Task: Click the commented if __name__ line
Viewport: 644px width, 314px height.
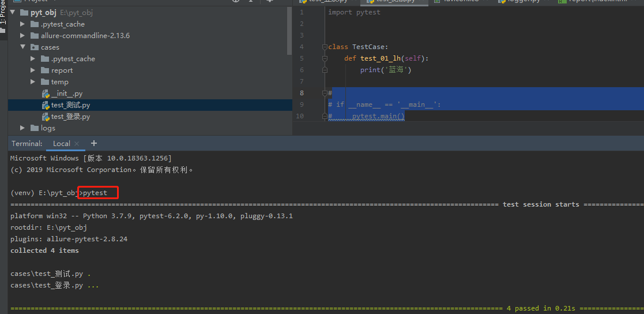Action: [x=385, y=105]
